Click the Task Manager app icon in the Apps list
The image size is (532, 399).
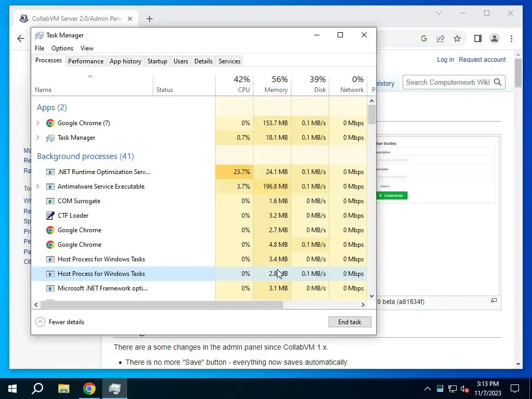pos(50,138)
